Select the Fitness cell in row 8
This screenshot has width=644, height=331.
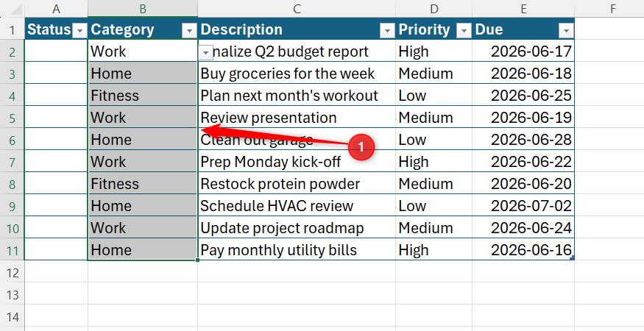143,184
